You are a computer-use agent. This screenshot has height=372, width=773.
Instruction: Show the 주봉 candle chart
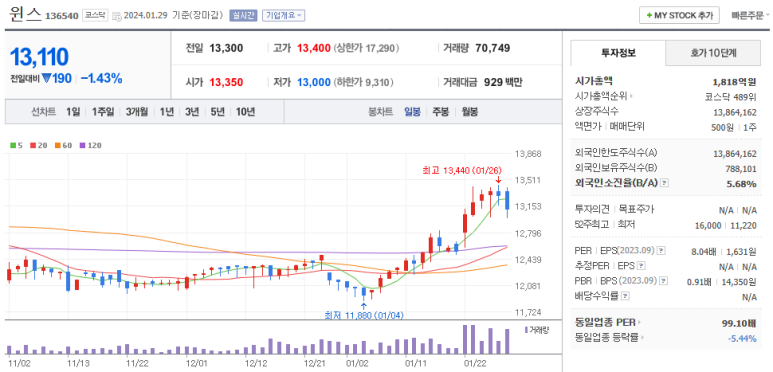441,112
